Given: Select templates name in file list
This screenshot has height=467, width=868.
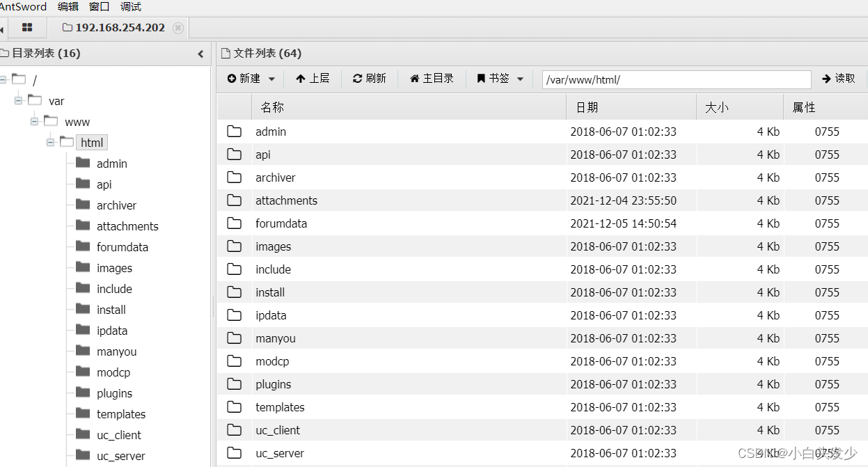Looking at the screenshot, I should point(280,407).
